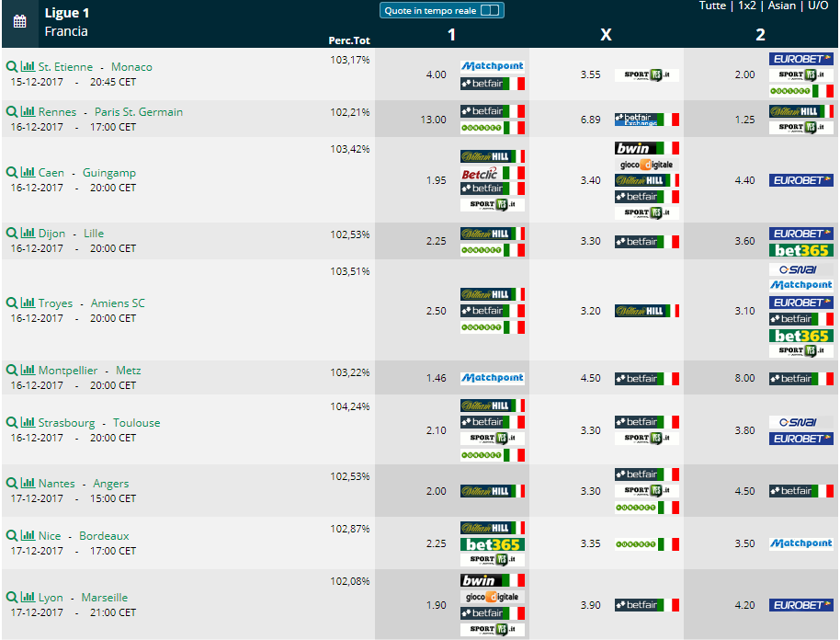This screenshot has width=840, height=640.
Task: Open stats chart icon for Nantes match
Action: (28, 483)
